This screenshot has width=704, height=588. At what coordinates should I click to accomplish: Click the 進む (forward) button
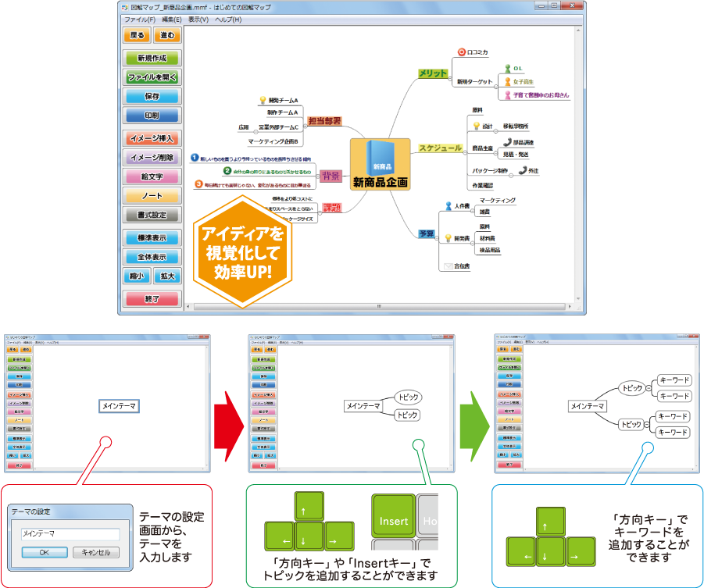[x=167, y=35]
